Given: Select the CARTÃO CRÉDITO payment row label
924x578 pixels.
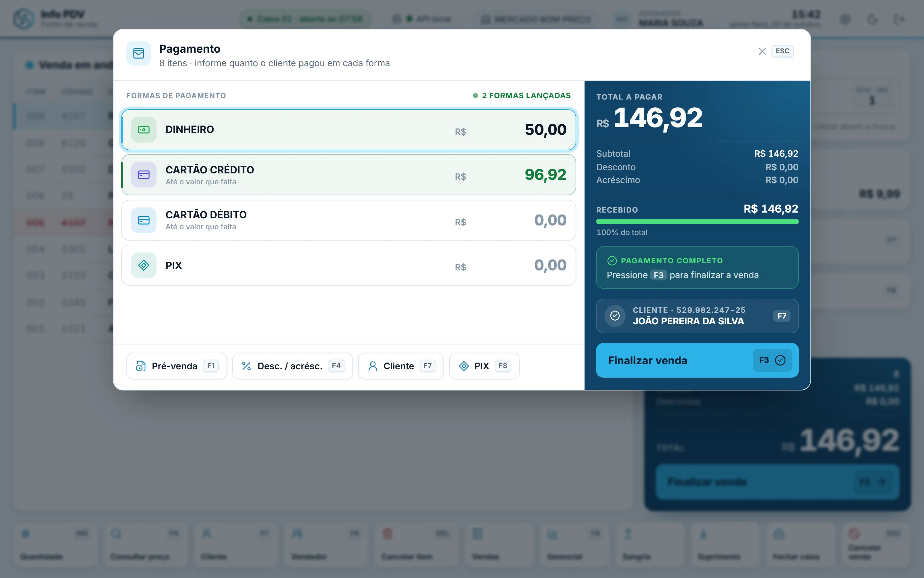Looking at the screenshot, I should pos(210,170).
